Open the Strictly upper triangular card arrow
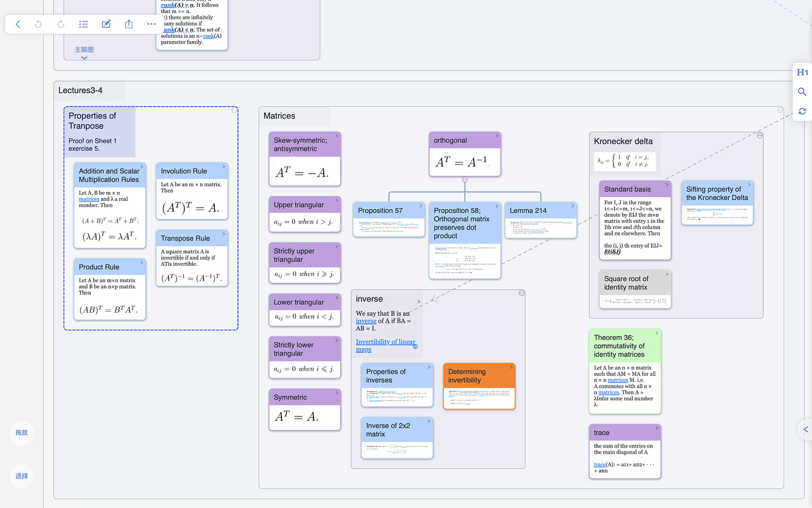812x508 pixels. click(337, 246)
